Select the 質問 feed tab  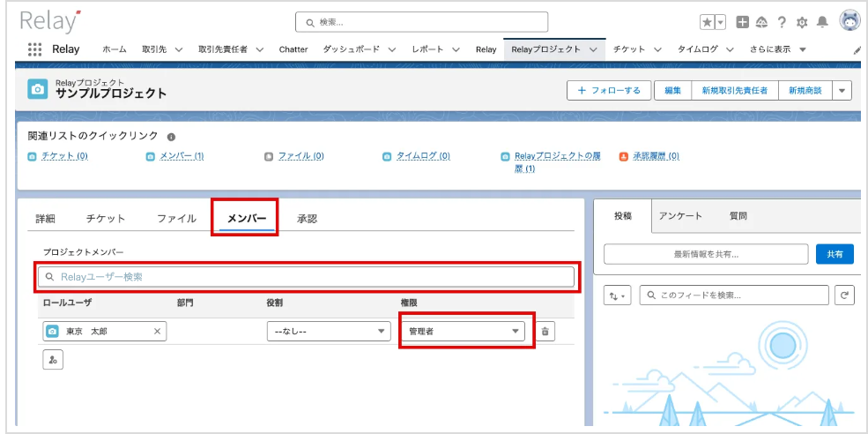point(738,216)
